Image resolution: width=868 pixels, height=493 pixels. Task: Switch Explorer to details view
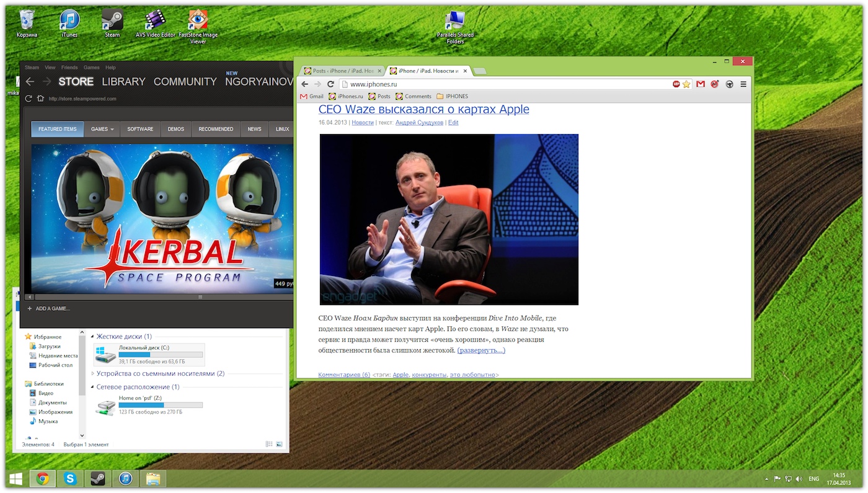point(269,444)
